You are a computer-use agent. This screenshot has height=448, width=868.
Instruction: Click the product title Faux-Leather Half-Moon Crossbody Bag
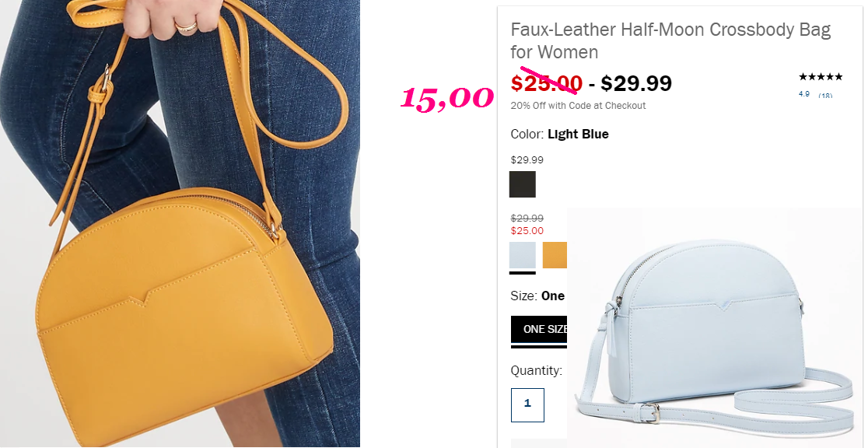670,40
